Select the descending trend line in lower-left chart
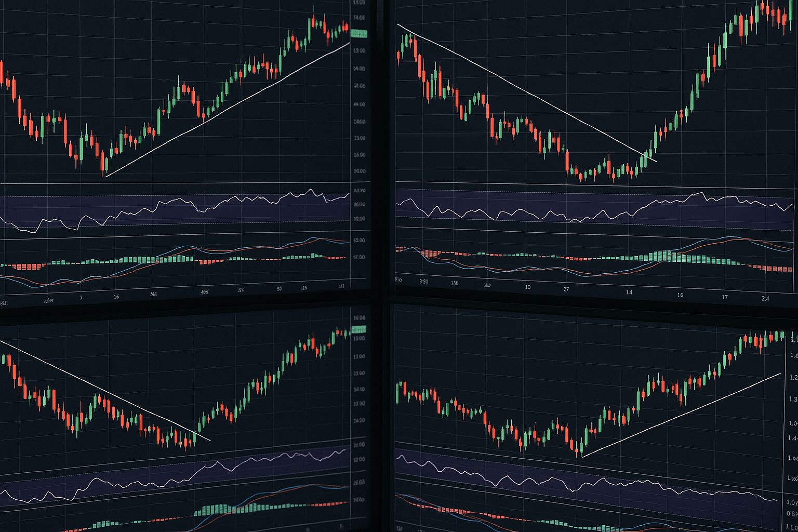Viewport: 798px width, 532px height. point(105,391)
